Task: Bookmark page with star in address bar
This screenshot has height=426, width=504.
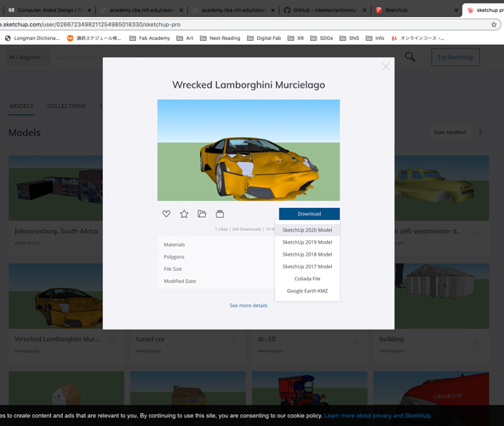Action: 494,25
